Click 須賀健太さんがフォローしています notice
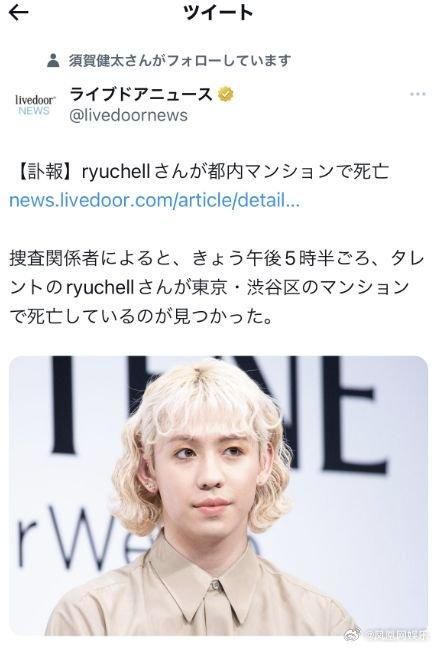This screenshot has height=648, width=435. coord(180,61)
